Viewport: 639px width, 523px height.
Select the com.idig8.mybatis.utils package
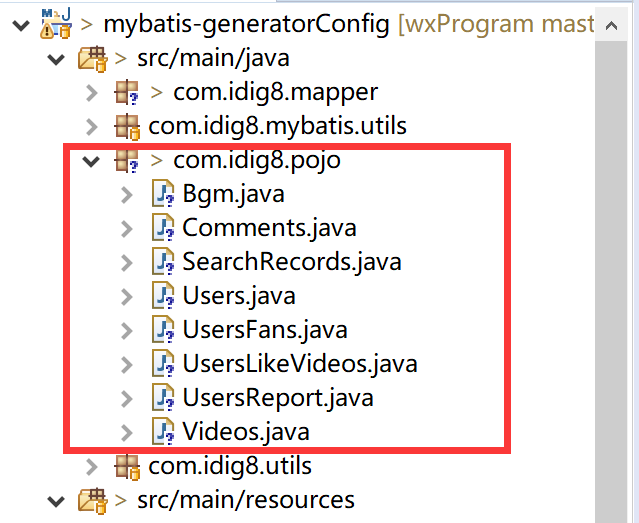point(277,127)
